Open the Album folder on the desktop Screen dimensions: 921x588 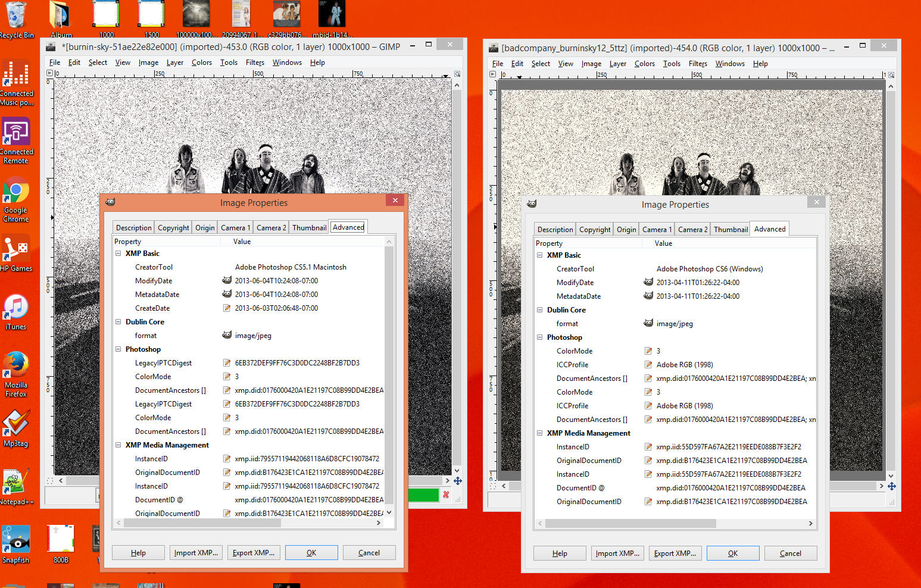click(x=60, y=18)
